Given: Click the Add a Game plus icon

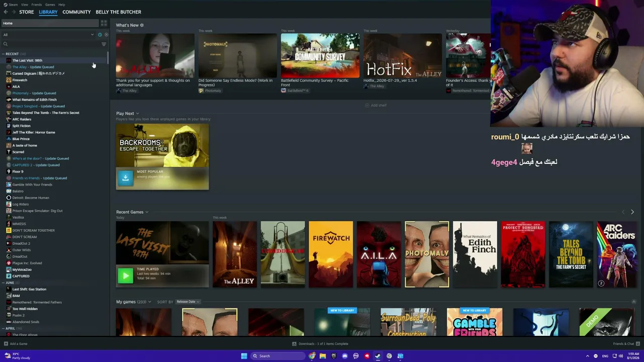Looking at the screenshot, I should (6, 344).
